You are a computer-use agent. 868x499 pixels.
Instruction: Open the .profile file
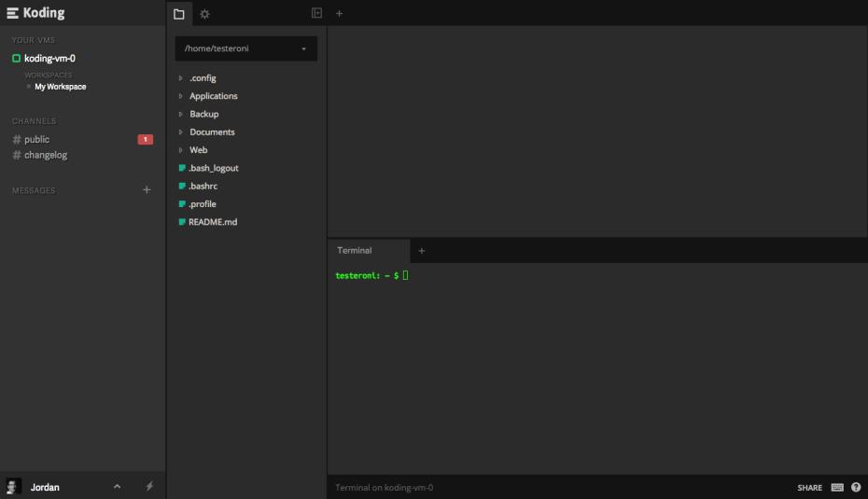pyautogui.click(x=202, y=204)
